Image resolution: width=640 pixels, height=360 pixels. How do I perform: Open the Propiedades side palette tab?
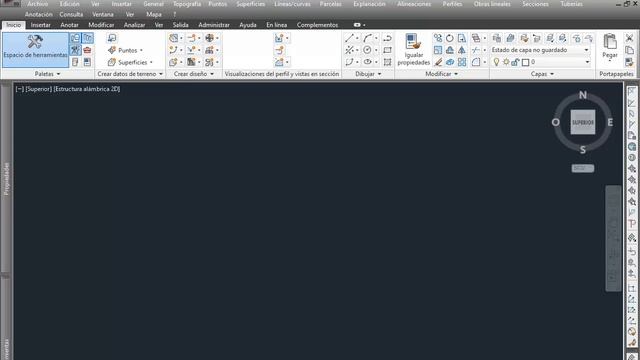(x=6, y=178)
